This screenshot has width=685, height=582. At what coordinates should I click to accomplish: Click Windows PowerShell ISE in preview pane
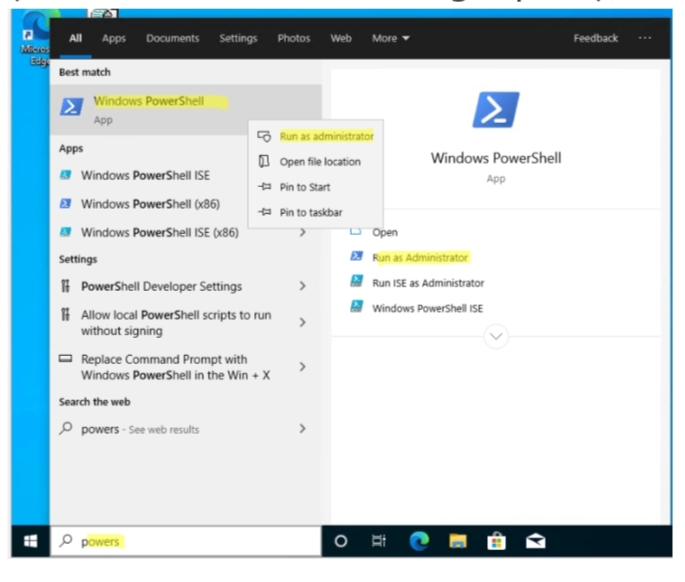427,308
